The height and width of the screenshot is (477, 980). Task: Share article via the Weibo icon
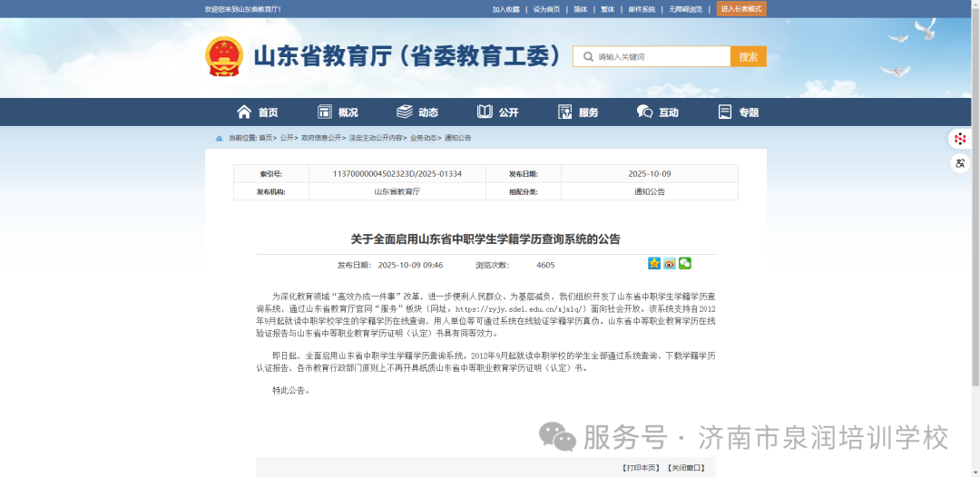(x=670, y=264)
